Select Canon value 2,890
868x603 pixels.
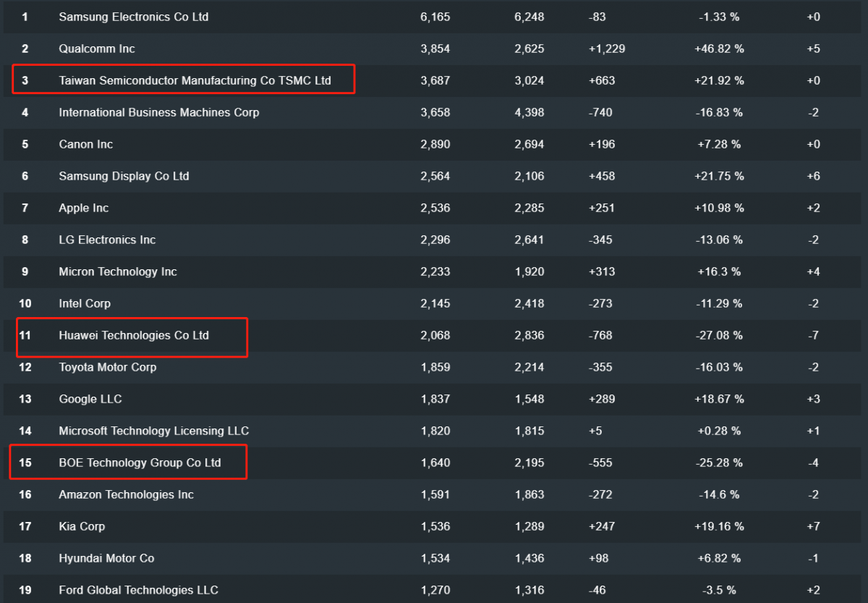point(435,144)
